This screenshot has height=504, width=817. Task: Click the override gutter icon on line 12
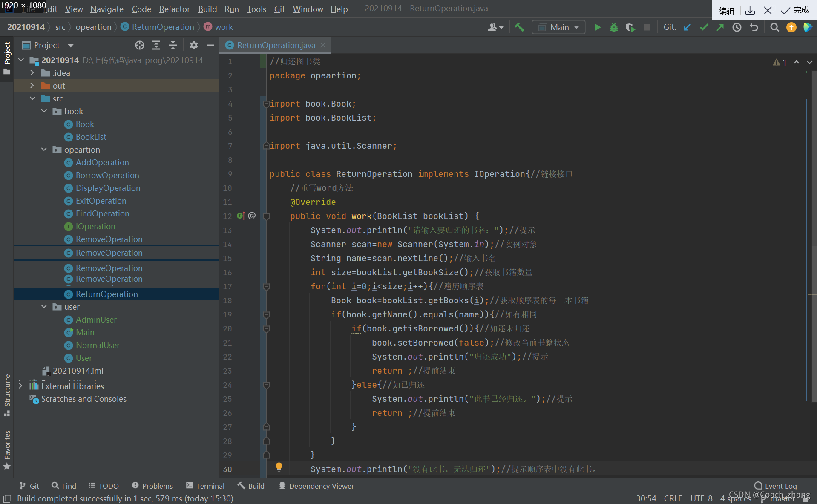pos(241,216)
